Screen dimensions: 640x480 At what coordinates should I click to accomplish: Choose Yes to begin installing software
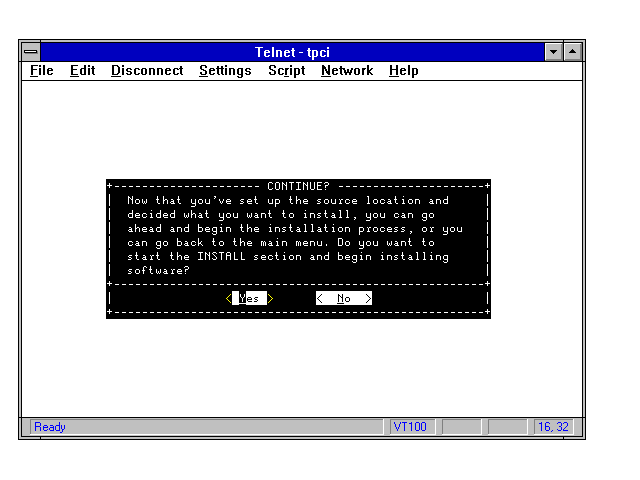[x=249, y=298]
